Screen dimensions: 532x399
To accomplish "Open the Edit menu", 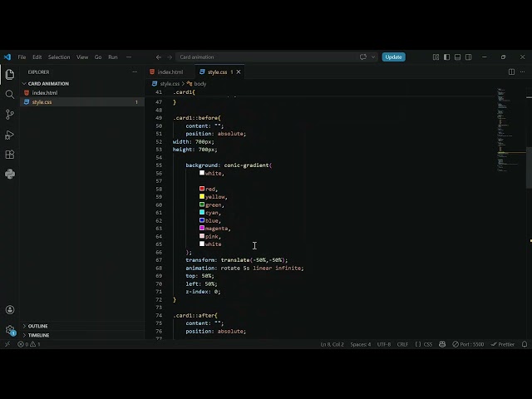I will pyautogui.click(x=37, y=57).
